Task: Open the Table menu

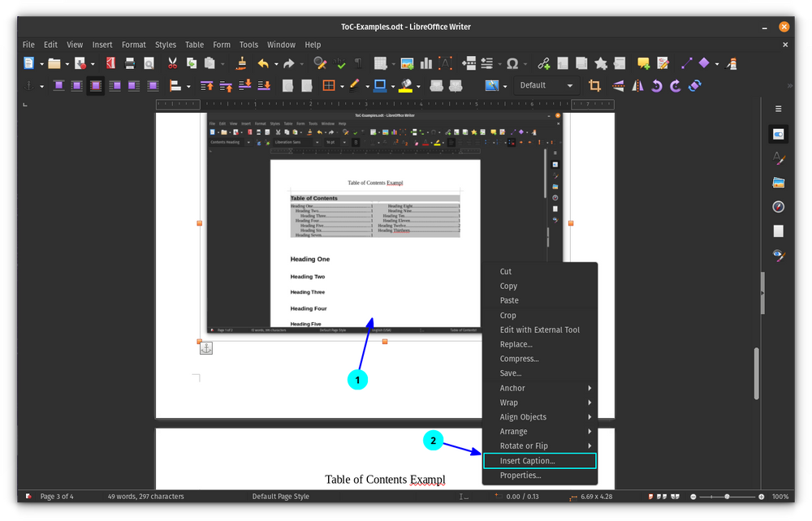Action: (194, 45)
